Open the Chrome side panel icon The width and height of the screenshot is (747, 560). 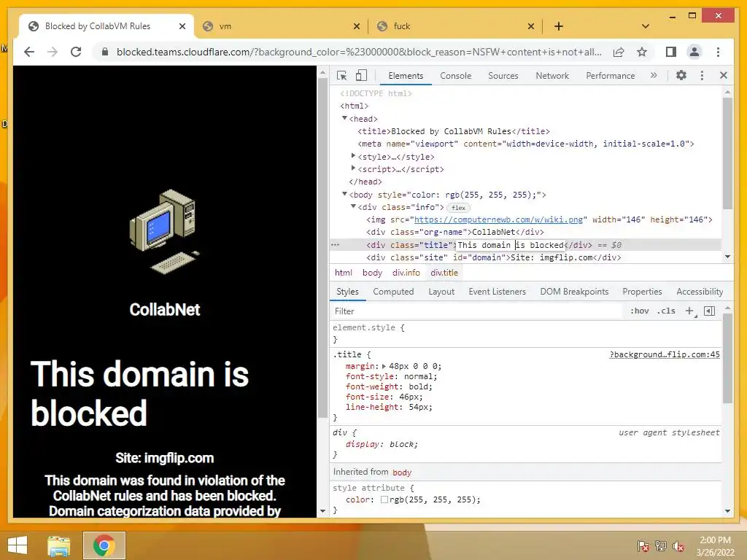[671, 52]
